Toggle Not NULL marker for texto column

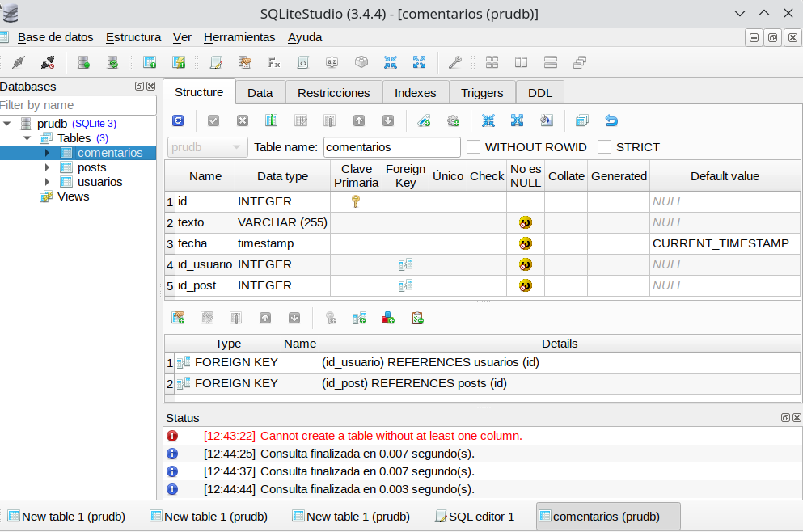(x=526, y=222)
